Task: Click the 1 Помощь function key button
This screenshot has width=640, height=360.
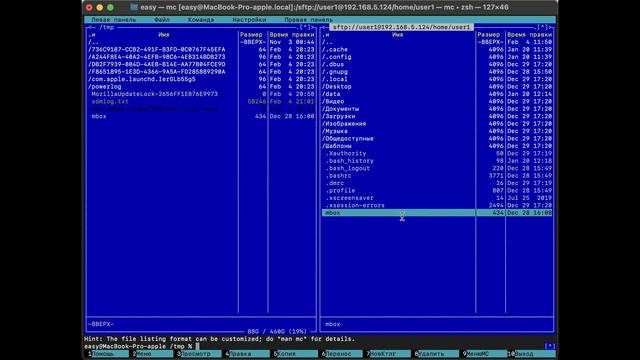Action: 109,354
